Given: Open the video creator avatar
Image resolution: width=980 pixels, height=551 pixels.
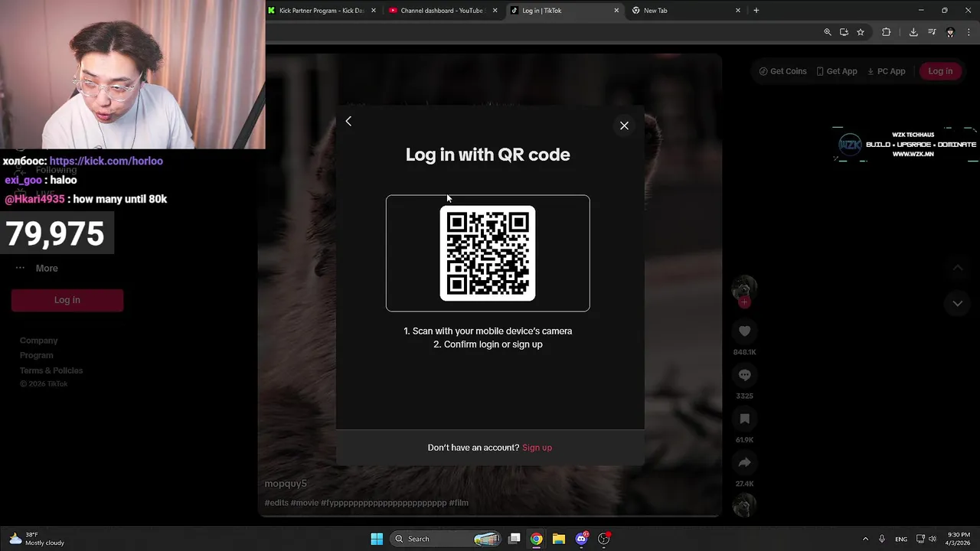Looking at the screenshot, I should coord(744,288).
